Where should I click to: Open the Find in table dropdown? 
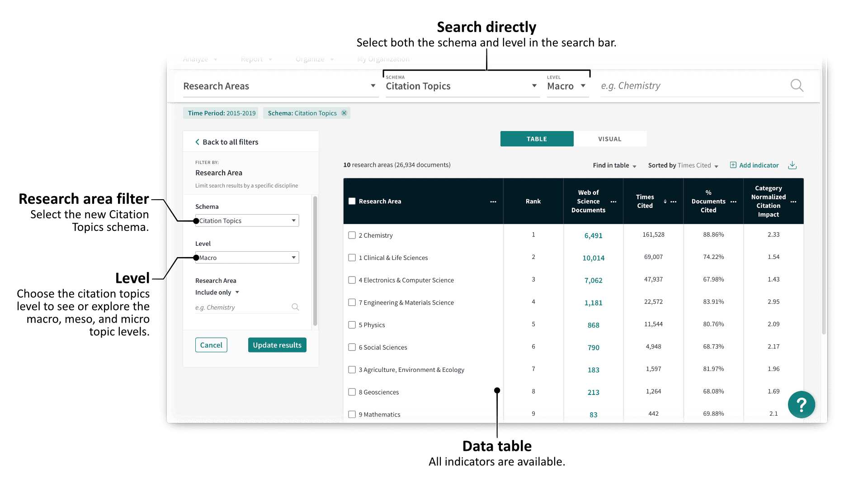(x=614, y=165)
